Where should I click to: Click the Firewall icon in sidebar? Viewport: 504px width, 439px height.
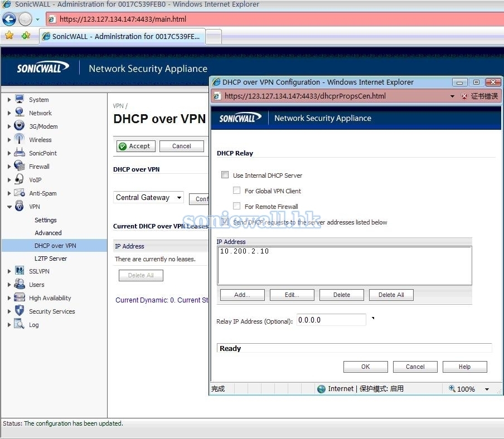coord(20,166)
